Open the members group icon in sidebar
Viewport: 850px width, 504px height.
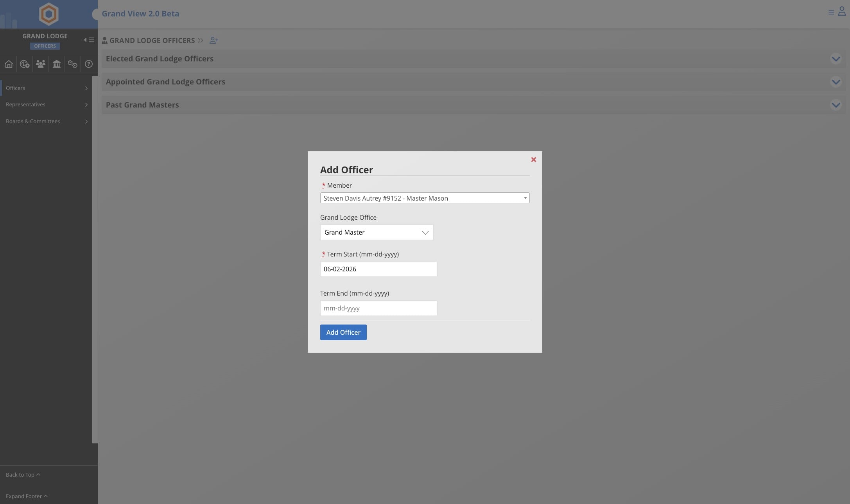click(41, 64)
